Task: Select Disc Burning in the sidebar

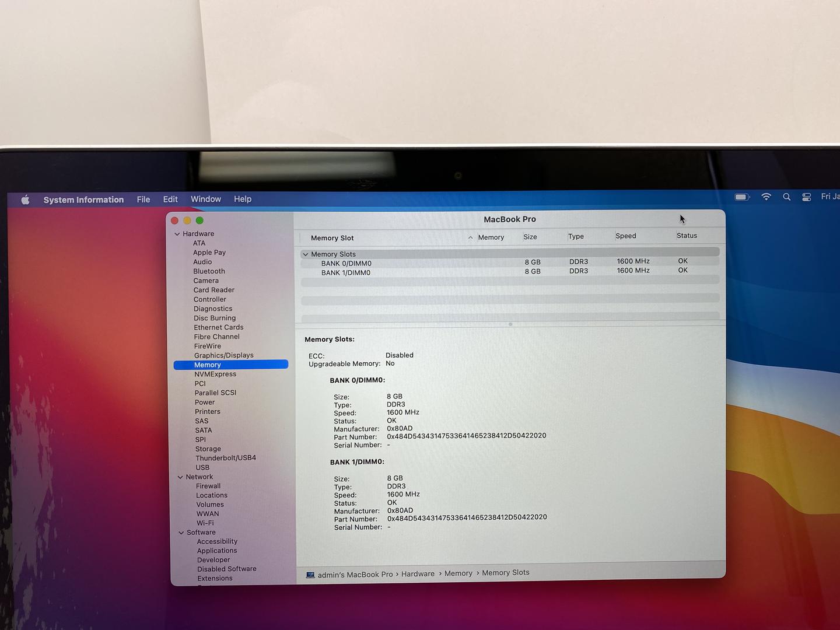Action: [x=215, y=318]
